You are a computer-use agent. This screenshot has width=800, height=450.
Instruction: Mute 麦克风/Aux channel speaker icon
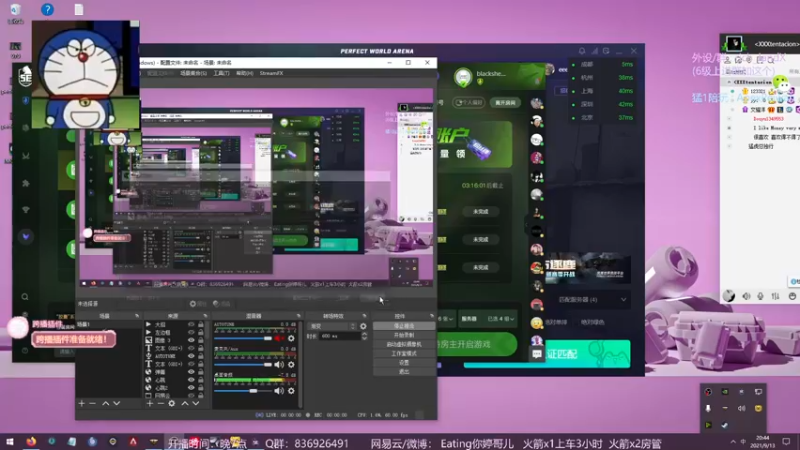point(279,365)
